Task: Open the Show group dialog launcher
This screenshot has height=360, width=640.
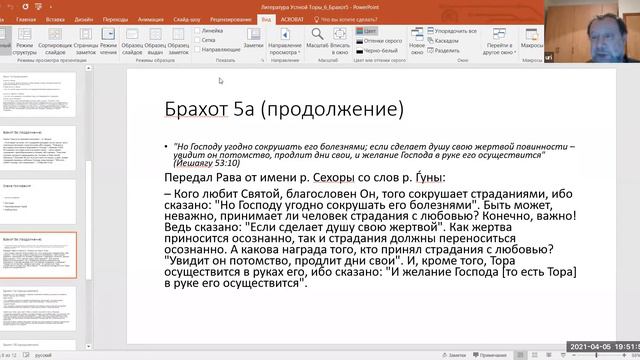Action: click(x=262, y=60)
